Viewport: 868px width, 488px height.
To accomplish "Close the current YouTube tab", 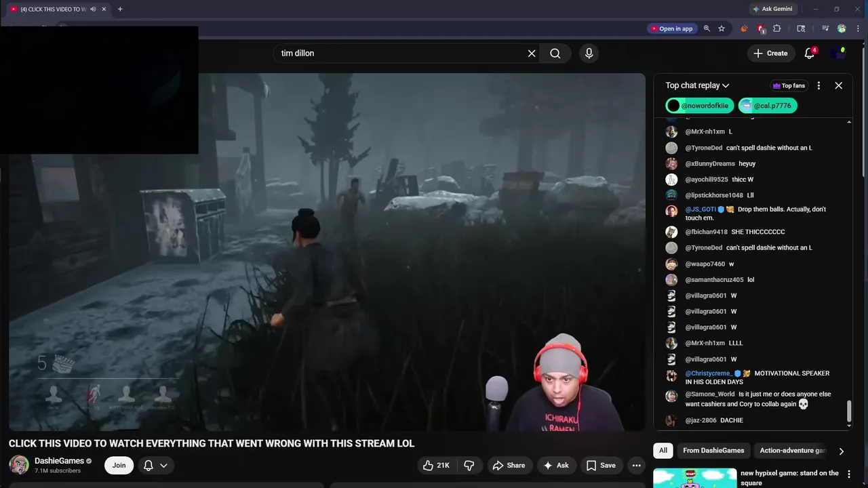I will click(x=104, y=9).
